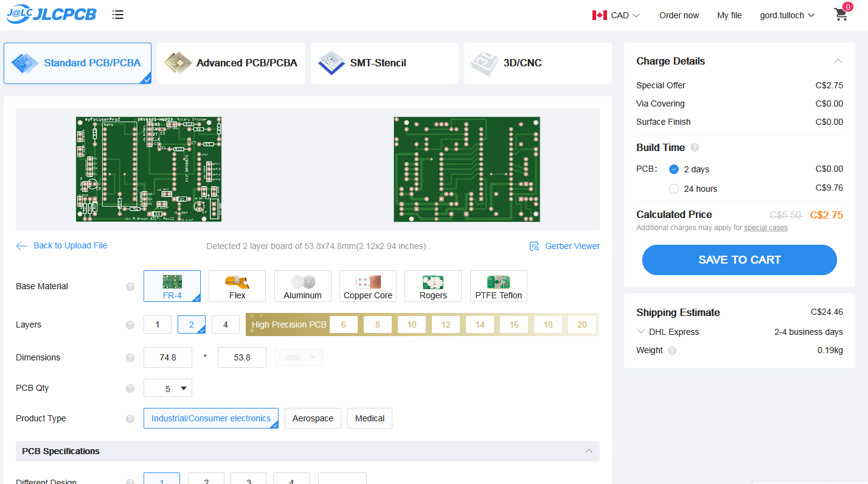Image resolution: width=868 pixels, height=484 pixels.
Task: Click the 3D/CNC cube icon
Action: pos(485,63)
